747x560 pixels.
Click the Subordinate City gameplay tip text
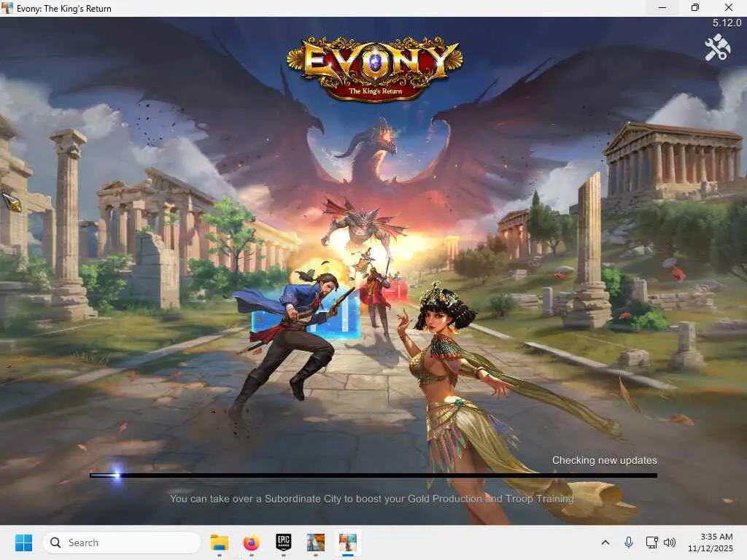pyautogui.click(x=372, y=499)
